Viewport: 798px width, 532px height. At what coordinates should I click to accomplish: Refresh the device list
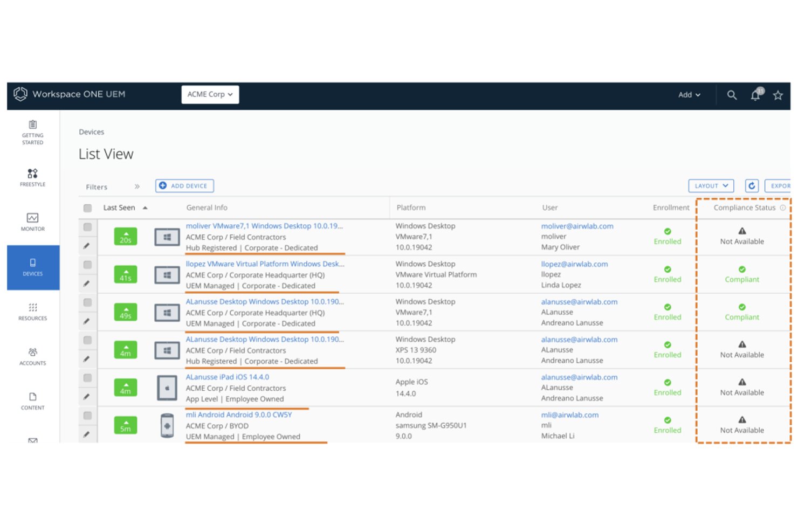pos(752,186)
